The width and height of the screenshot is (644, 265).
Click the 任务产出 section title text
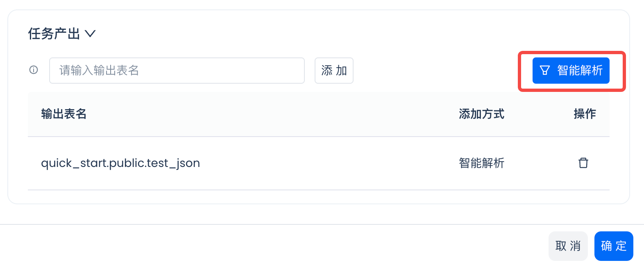click(54, 34)
